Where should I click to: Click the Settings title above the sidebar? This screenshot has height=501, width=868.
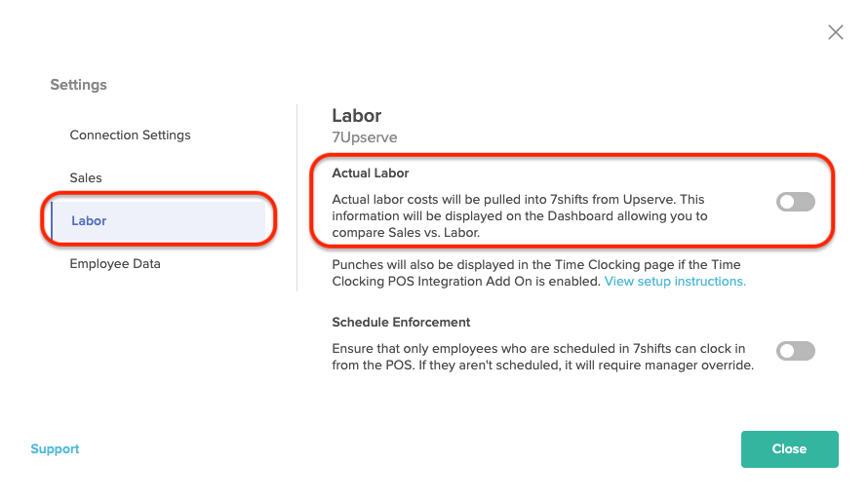click(x=79, y=85)
